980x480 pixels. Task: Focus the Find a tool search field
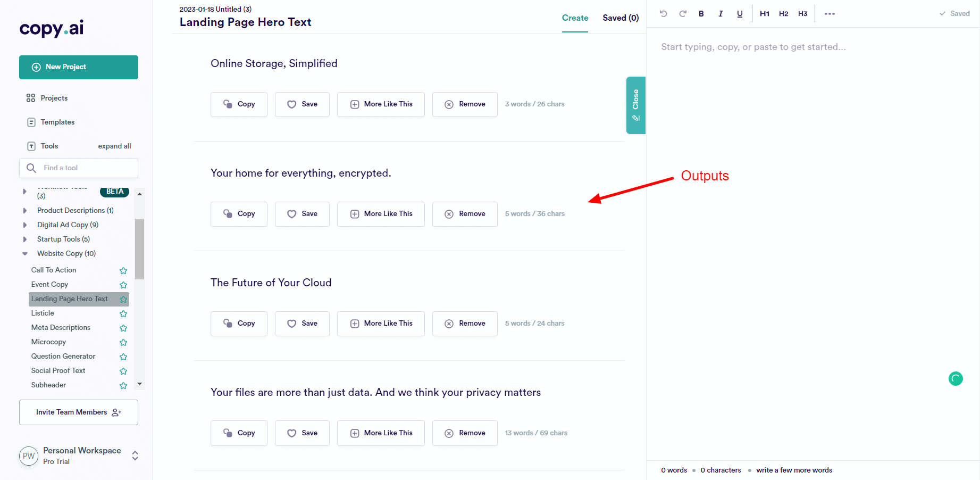coord(79,168)
